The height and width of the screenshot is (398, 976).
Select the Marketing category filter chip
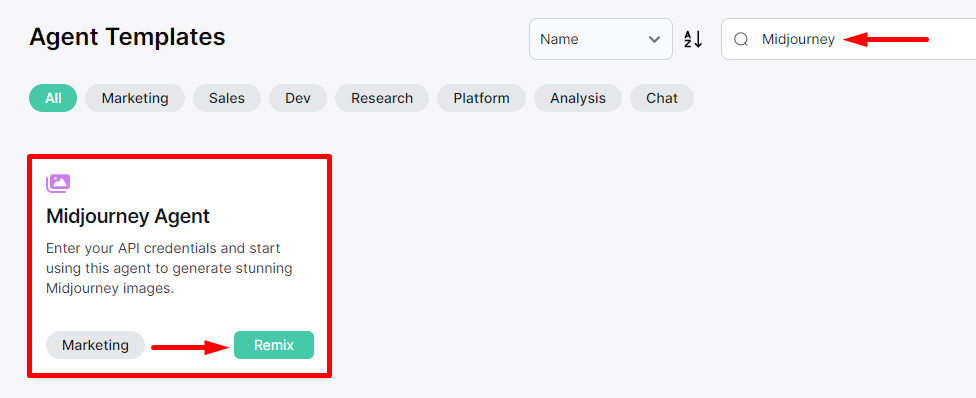coord(135,98)
